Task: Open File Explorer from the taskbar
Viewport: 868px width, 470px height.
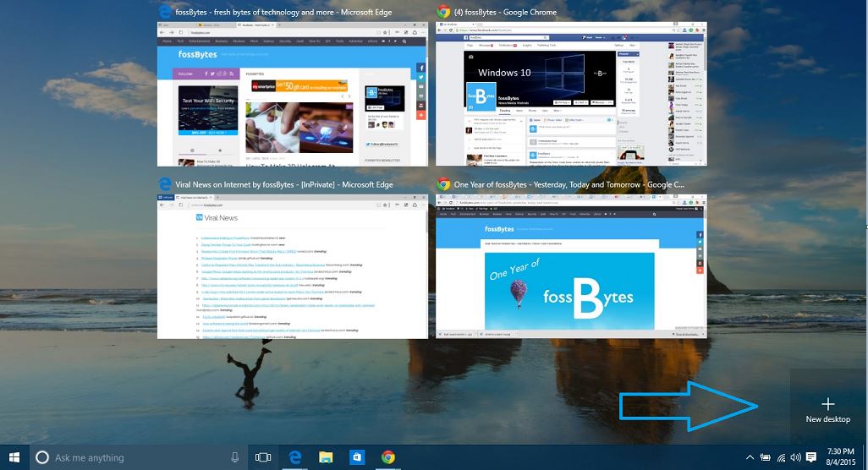Action: 327,457
